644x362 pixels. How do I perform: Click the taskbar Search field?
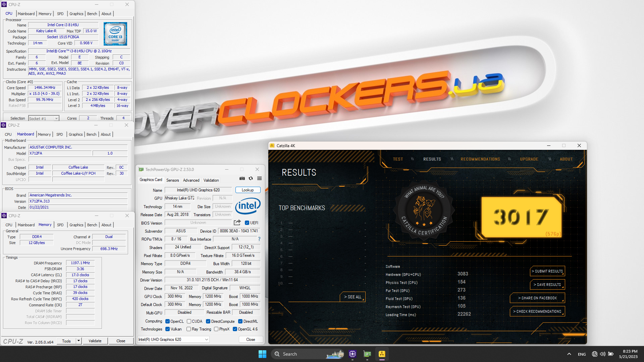point(308,354)
